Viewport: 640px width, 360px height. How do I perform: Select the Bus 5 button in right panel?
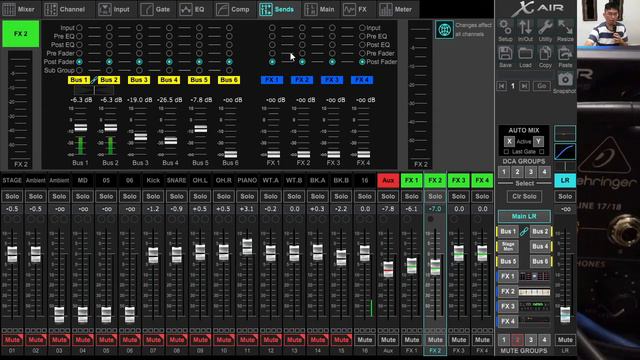click(508, 261)
